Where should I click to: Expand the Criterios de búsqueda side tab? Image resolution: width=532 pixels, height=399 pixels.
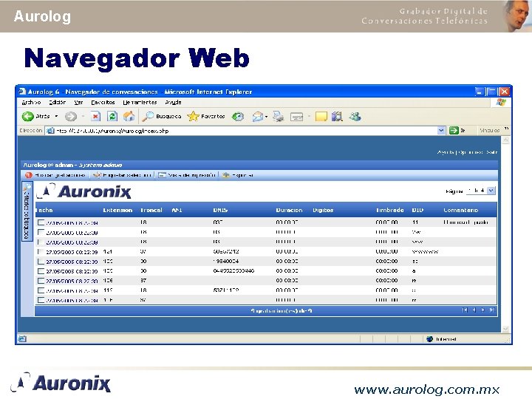coord(27,211)
